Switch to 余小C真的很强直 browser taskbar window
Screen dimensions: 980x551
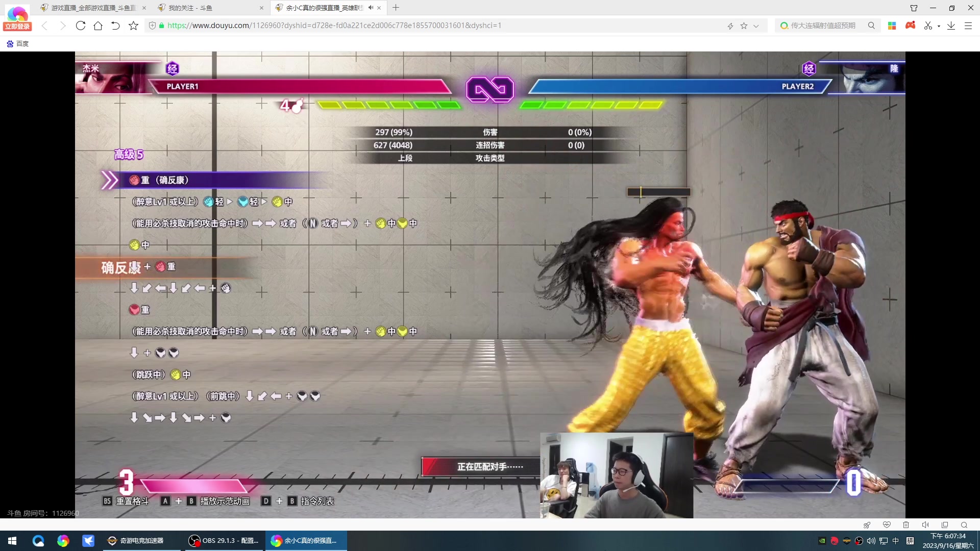306,541
